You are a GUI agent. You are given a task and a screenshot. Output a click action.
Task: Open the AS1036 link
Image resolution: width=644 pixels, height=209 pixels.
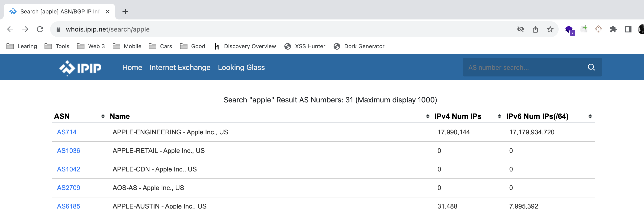(68, 151)
